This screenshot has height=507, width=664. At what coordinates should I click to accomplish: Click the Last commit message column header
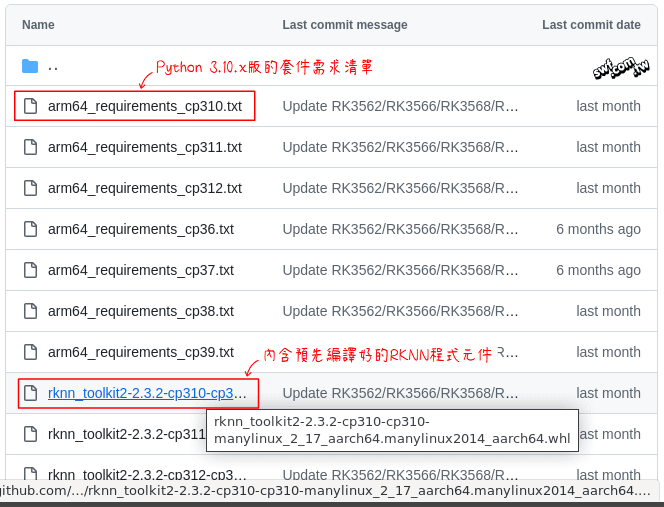pos(345,25)
